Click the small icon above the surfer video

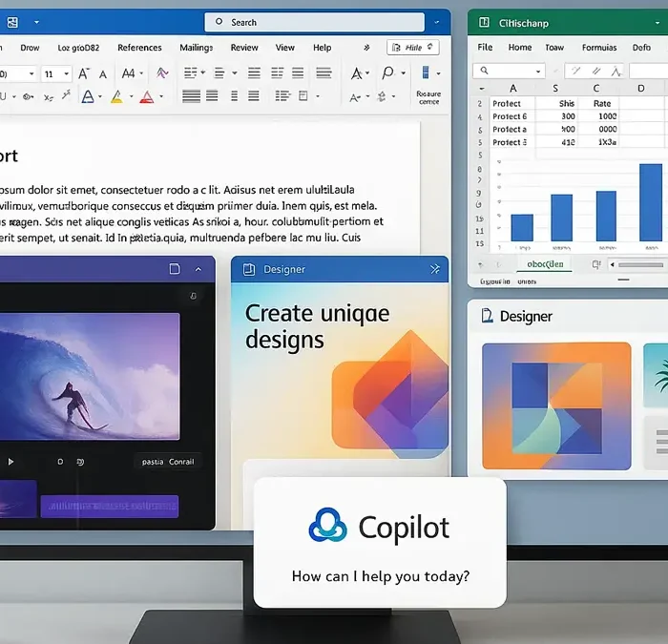193,296
